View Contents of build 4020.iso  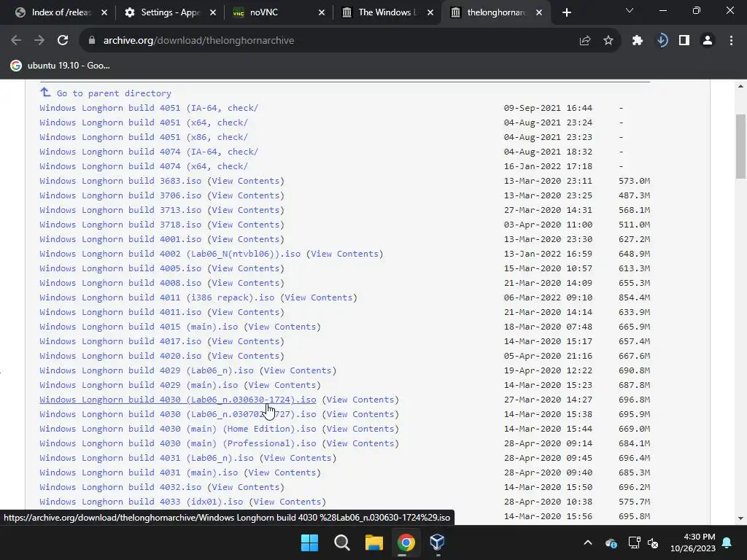[245, 356]
